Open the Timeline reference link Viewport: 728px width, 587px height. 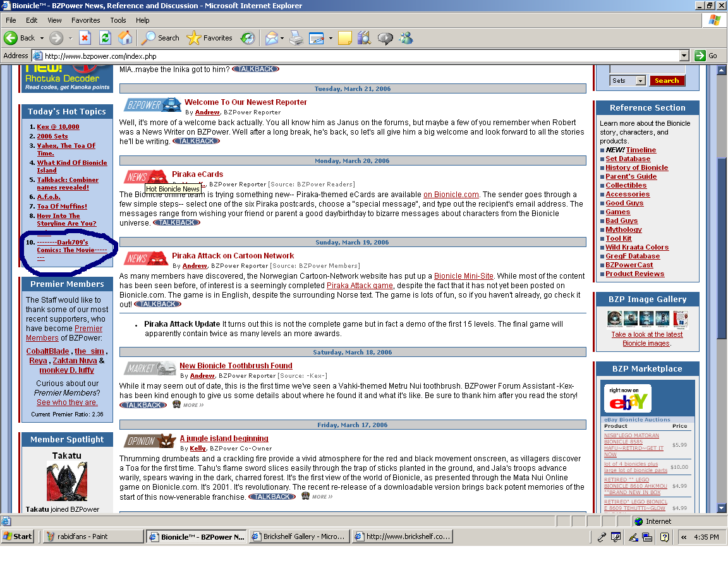641,150
